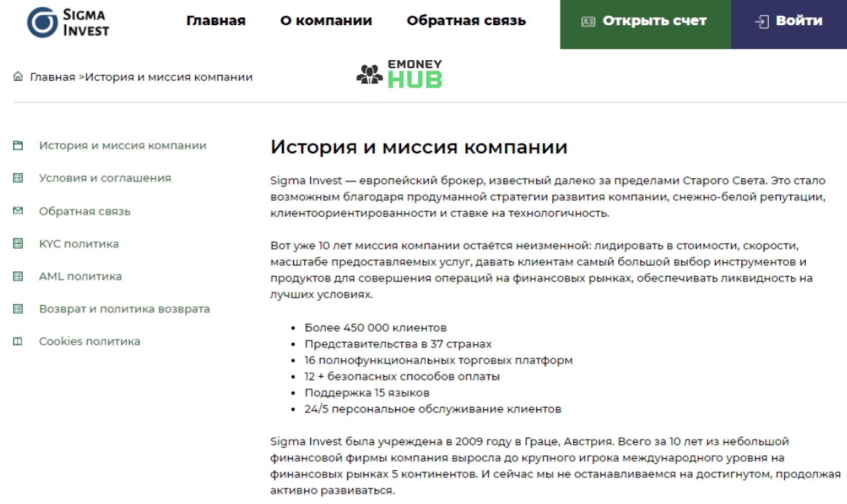Image resolution: width=847 pixels, height=504 pixels.
Task: Click the document icon beside KYC политика
Action: tap(18, 243)
